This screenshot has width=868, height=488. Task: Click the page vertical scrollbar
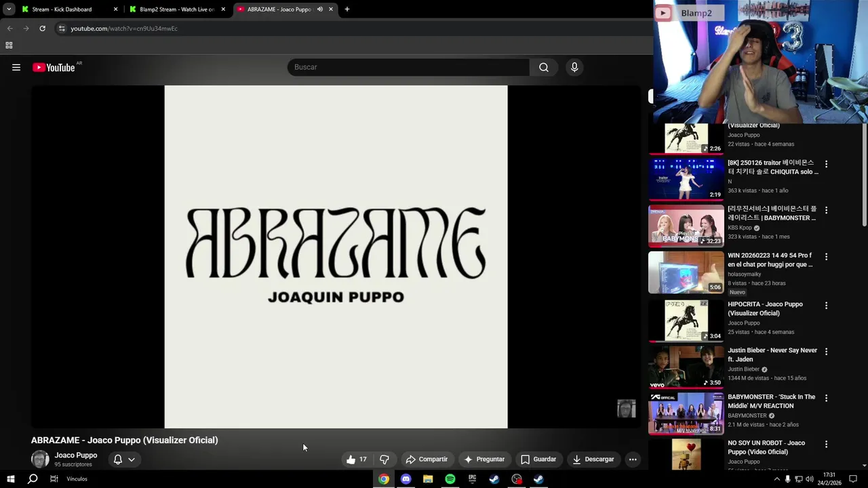point(865,175)
